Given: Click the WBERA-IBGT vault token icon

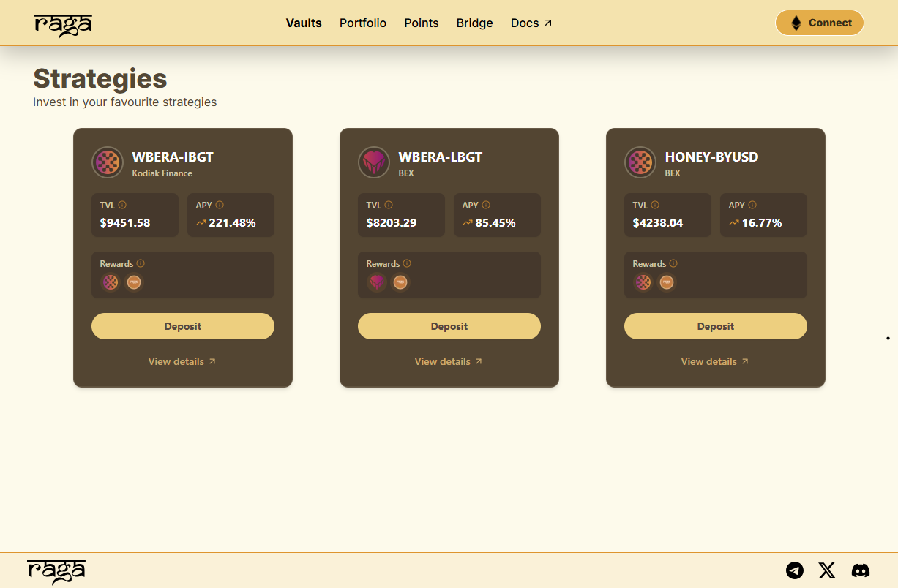Looking at the screenshot, I should [x=108, y=162].
